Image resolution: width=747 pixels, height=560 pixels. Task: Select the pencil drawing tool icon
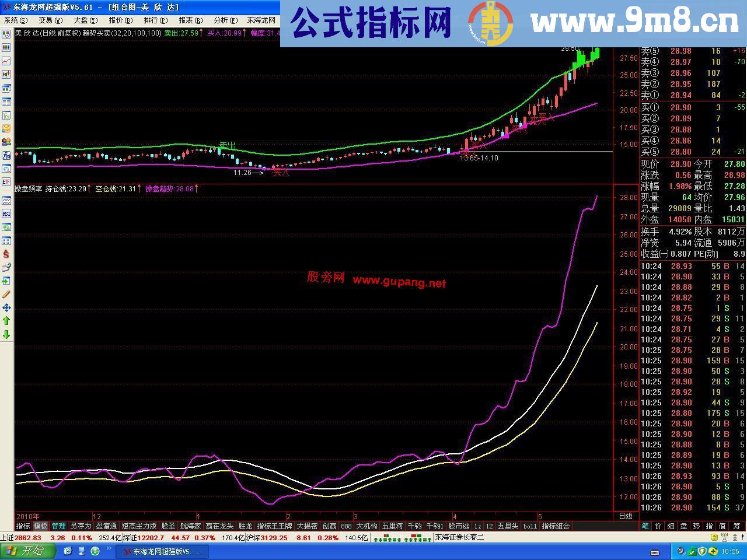pos(6,295)
